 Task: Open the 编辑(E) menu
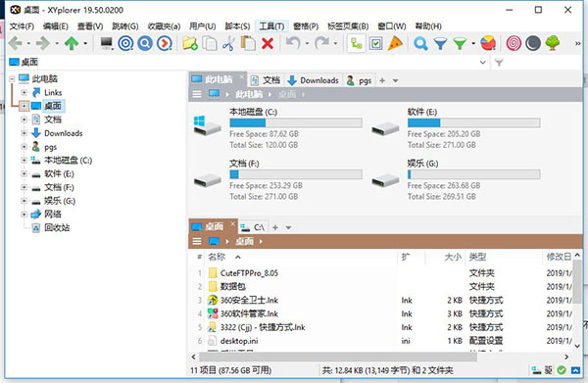[56, 26]
